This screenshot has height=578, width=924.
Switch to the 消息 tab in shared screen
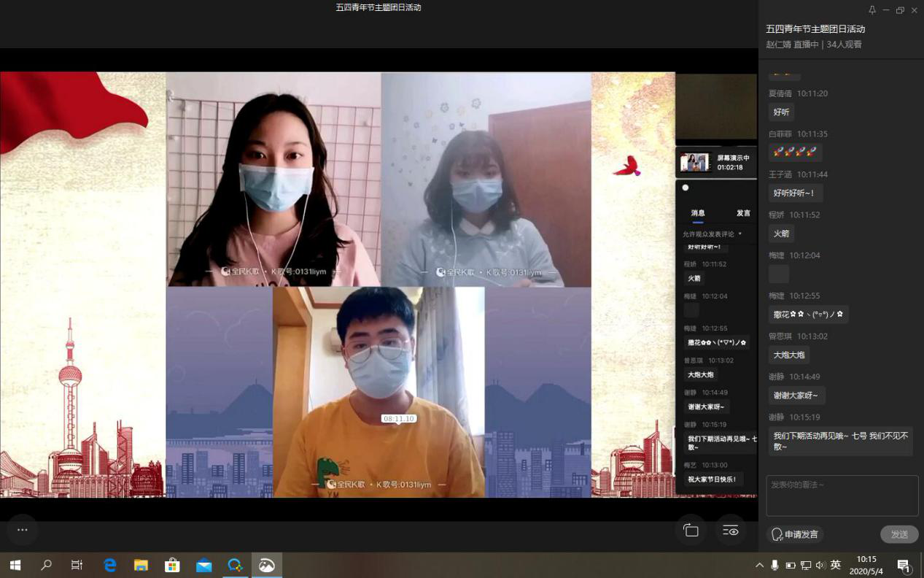[x=698, y=213]
